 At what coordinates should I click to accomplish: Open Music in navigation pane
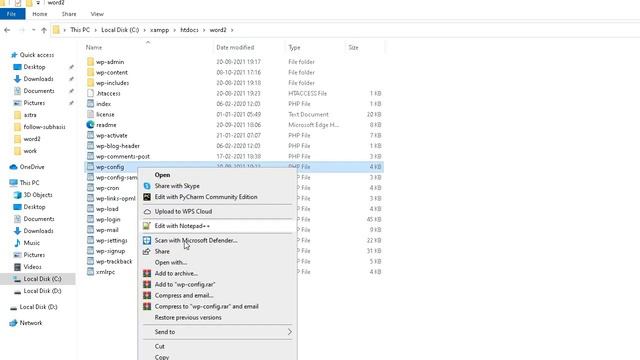pyautogui.click(x=31, y=243)
